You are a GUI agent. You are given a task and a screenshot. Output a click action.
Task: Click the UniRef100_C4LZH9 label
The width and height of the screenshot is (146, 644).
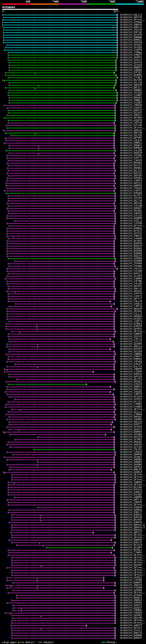(131, 151)
